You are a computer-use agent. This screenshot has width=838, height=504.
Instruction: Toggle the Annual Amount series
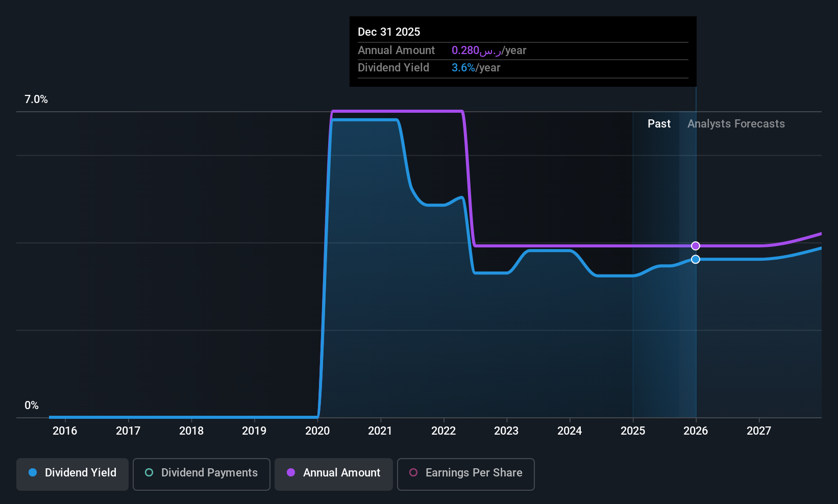pyautogui.click(x=334, y=474)
